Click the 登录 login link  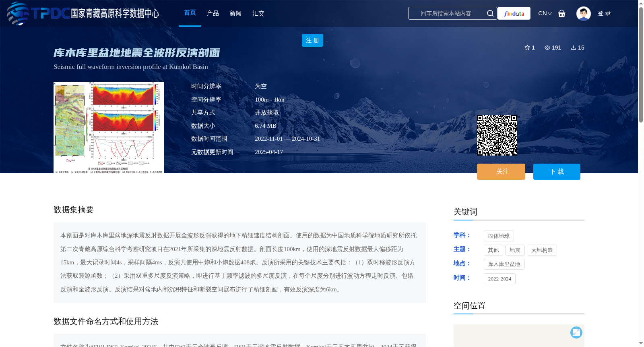point(604,13)
